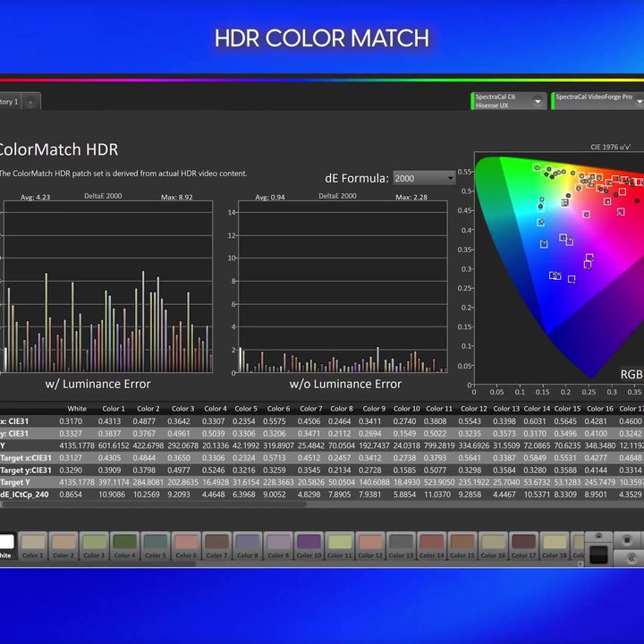The image size is (644, 644).
Task: Select the Color 18 patch swatch
Action: coord(554,546)
